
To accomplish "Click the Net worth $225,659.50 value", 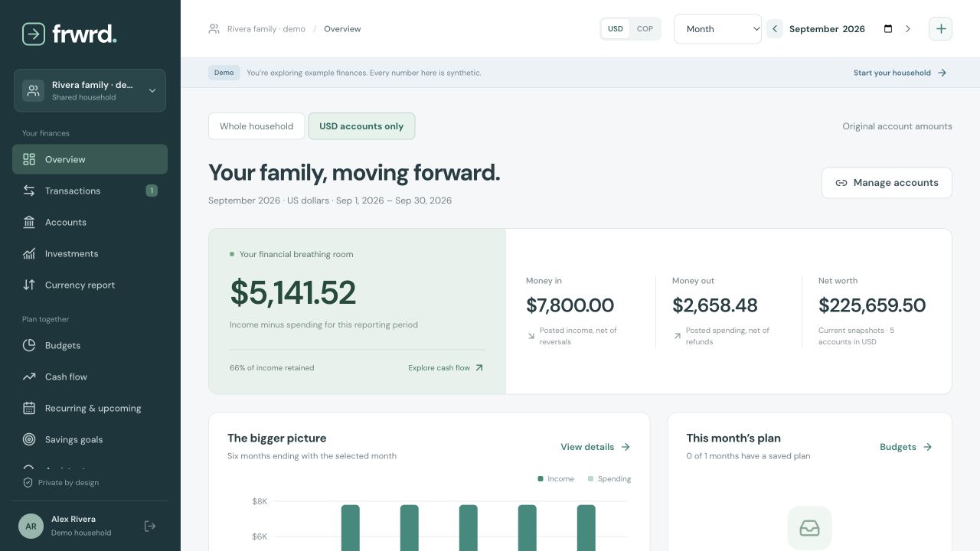I will [872, 305].
